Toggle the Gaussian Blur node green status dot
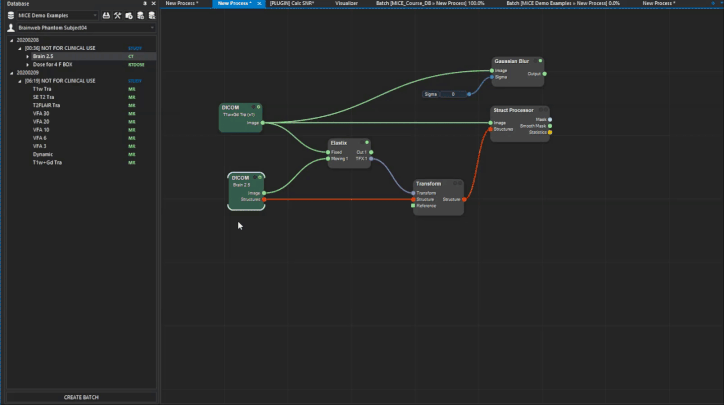724x405 pixels. (541, 61)
